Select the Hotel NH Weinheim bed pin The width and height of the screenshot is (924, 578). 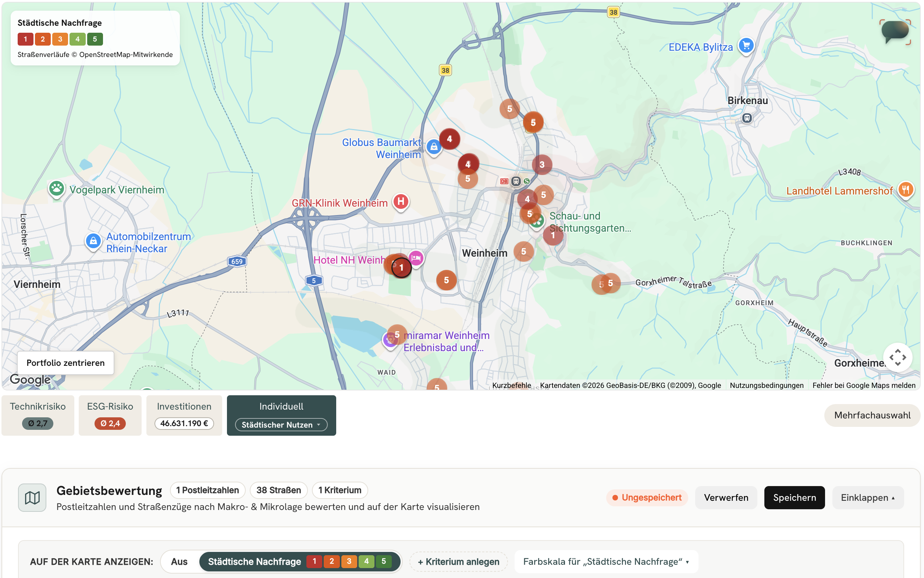[x=416, y=258]
